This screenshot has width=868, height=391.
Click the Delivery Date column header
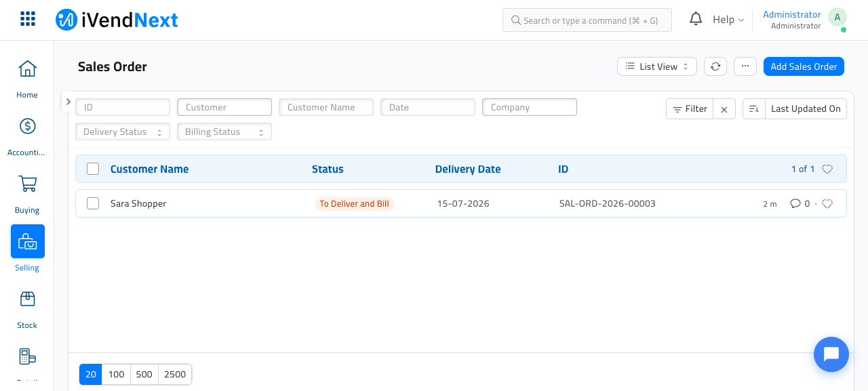[468, 169]
